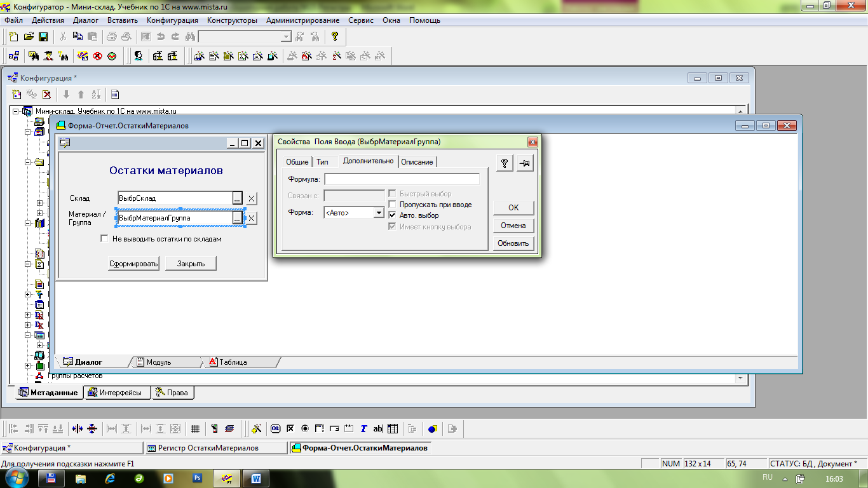Click the Center horizontally alignment icon
The width and height of the screenshot is (868, 488).
coord(78,429)
